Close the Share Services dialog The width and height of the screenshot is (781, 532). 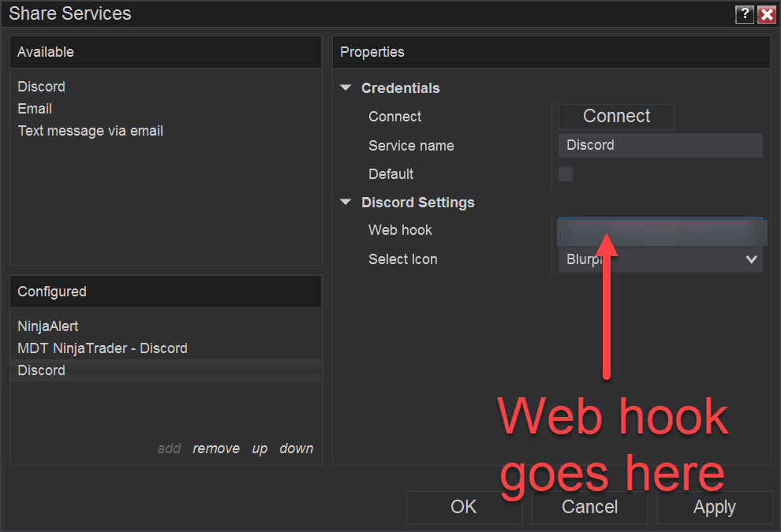pyautogui.click(x=767, y=14)
